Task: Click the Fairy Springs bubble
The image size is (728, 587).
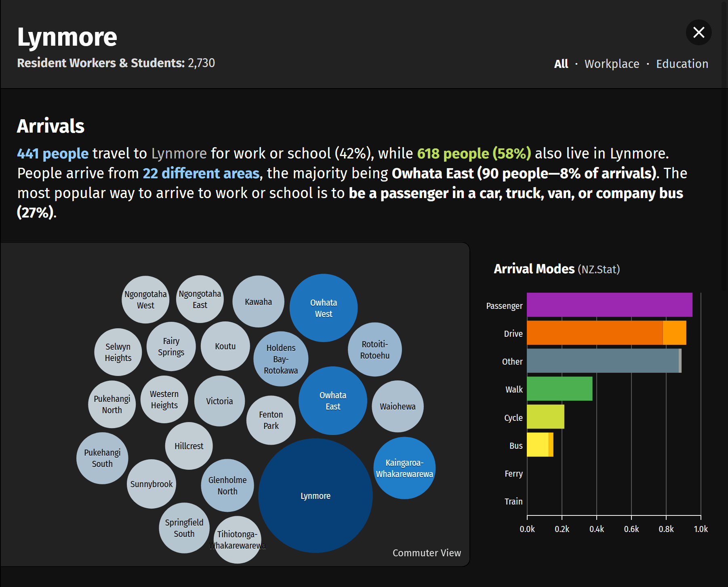Action: (171, 346)
